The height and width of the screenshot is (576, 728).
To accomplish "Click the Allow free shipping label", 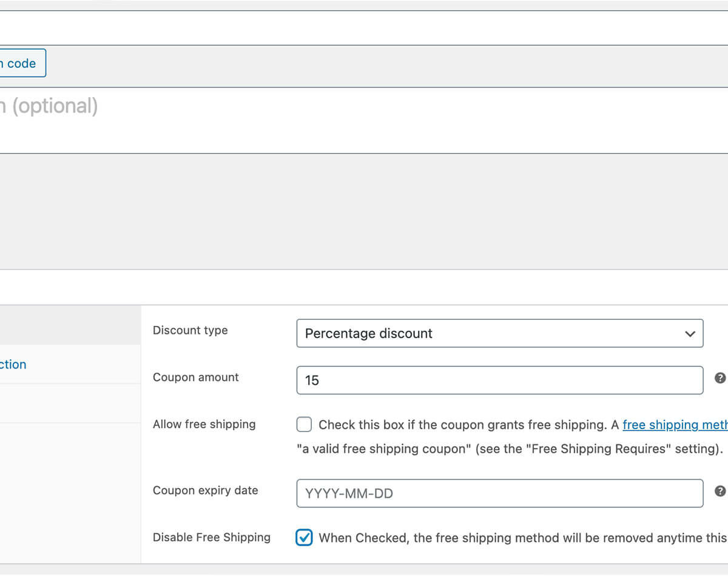I will click(204, 424).
